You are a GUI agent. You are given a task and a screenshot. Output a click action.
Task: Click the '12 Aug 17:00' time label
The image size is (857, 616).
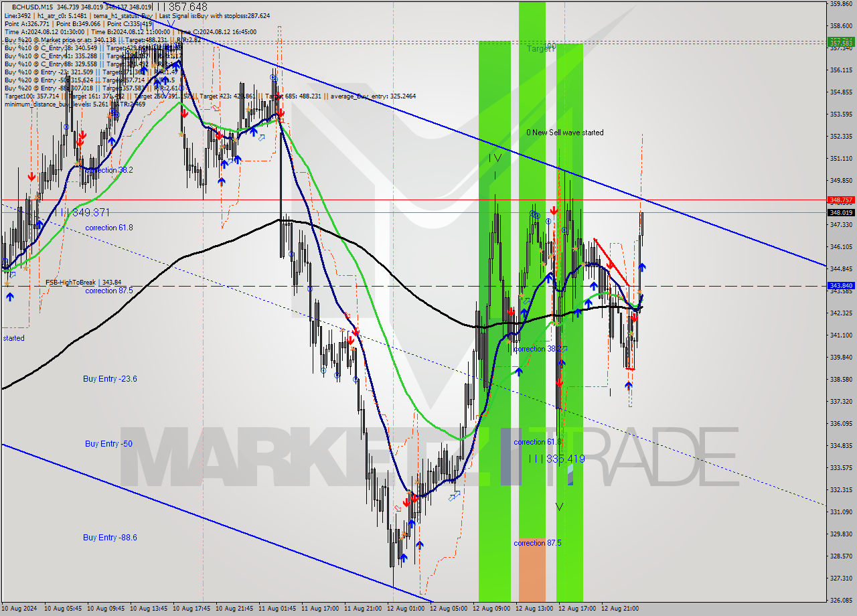coord(578,609)
